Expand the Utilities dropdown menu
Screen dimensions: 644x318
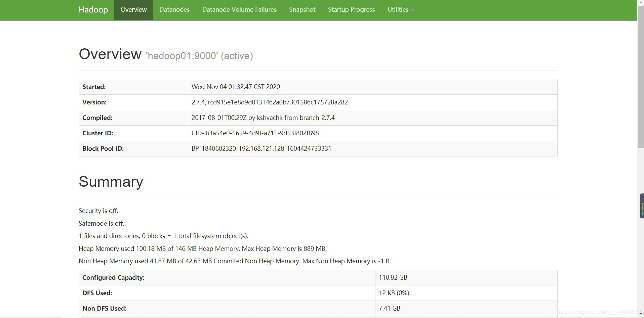(x=401, y=10)
